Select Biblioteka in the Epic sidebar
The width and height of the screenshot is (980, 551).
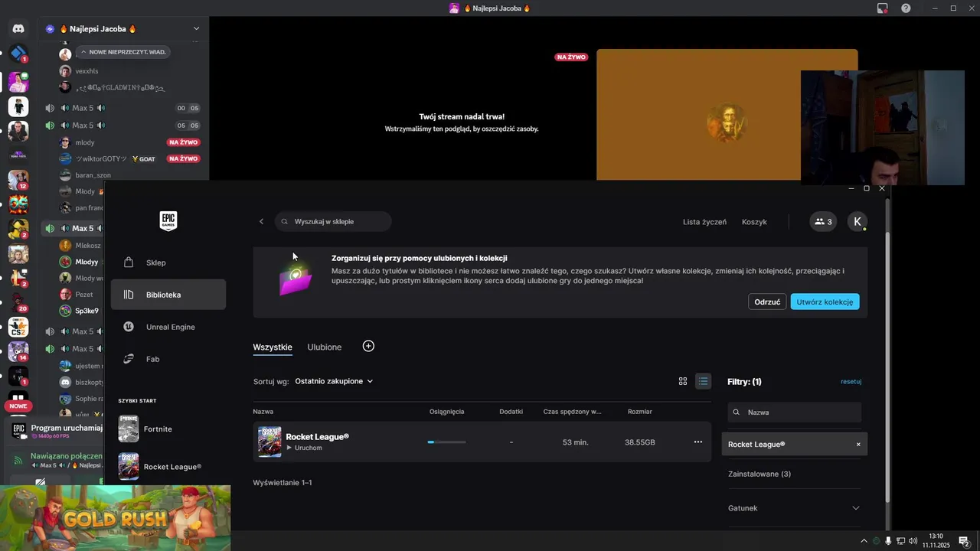pyautogui.click(x=168, y=295)
